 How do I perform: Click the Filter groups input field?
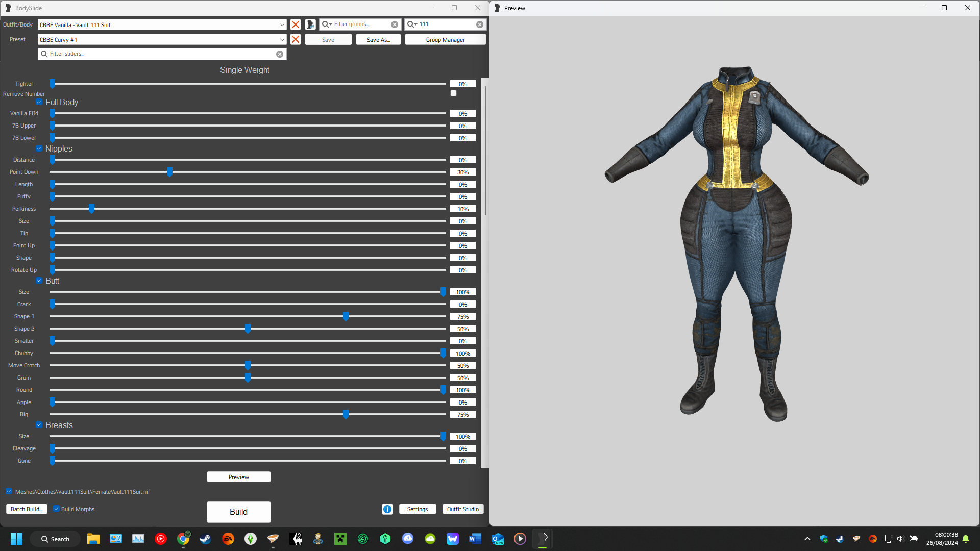coord(360,24)
